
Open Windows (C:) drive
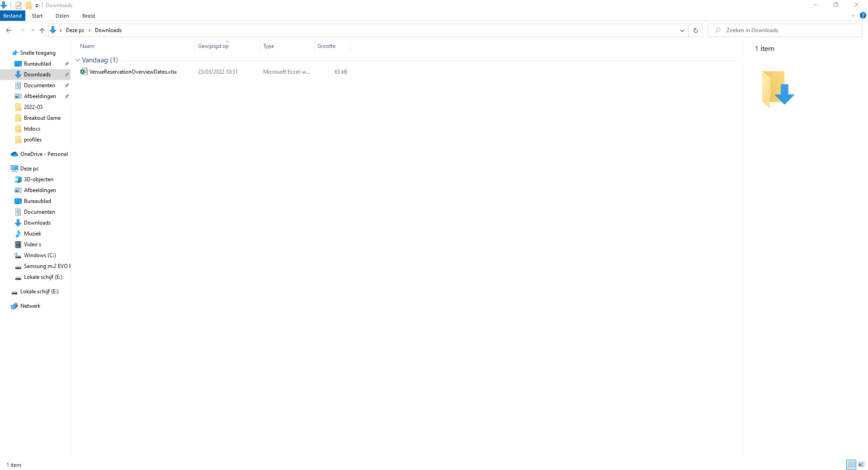tap(40, 255)
